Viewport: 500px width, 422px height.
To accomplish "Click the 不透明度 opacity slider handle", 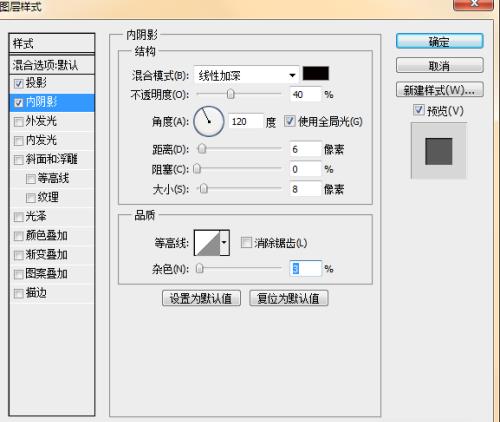I will coord(230,94).
